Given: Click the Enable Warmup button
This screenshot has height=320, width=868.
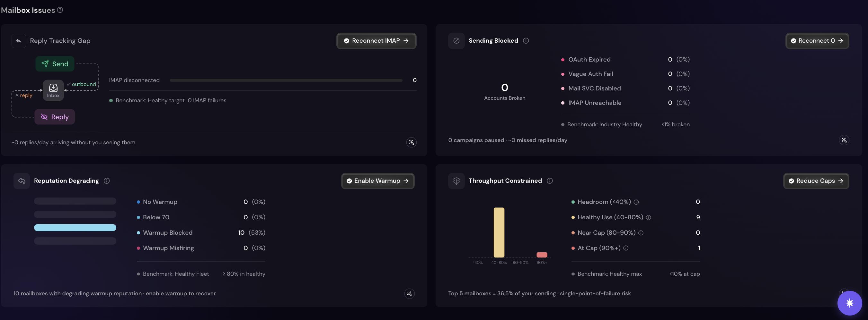Looking at the screenshot, I should pos(377,181).
